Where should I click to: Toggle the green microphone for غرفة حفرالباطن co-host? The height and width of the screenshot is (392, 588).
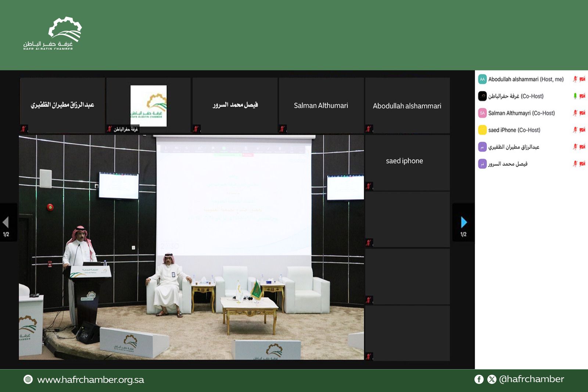tap(575, 96)
